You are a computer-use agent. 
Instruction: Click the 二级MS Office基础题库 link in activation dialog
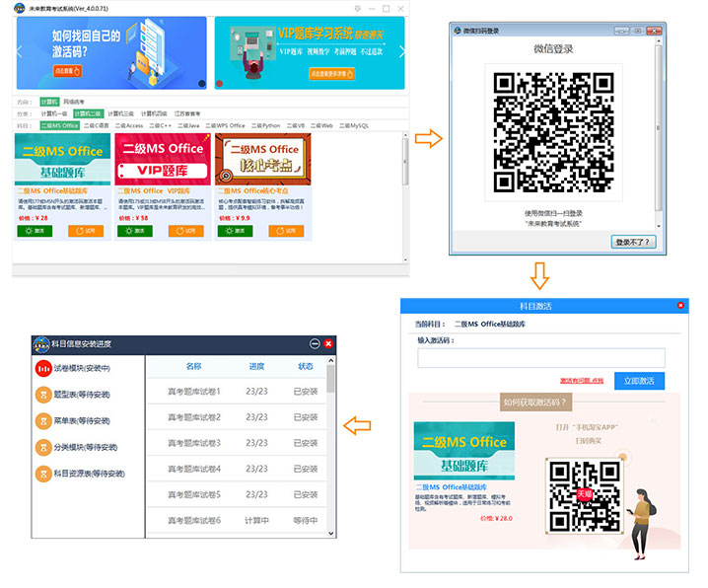(451, 487)
